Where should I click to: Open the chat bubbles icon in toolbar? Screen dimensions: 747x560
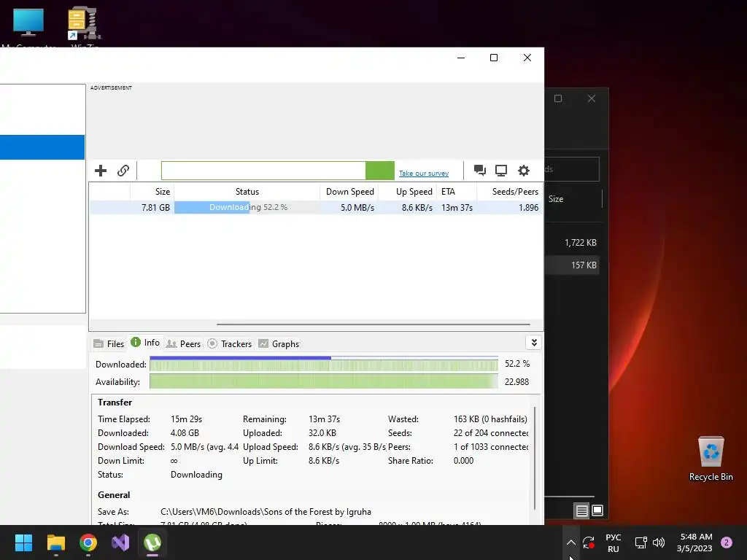[480, 171]
